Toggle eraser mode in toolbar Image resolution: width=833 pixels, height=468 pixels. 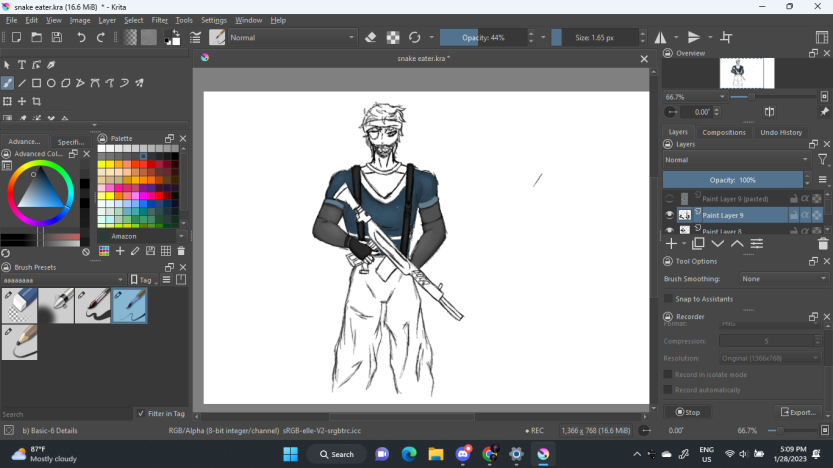click(x=371, y=37)
